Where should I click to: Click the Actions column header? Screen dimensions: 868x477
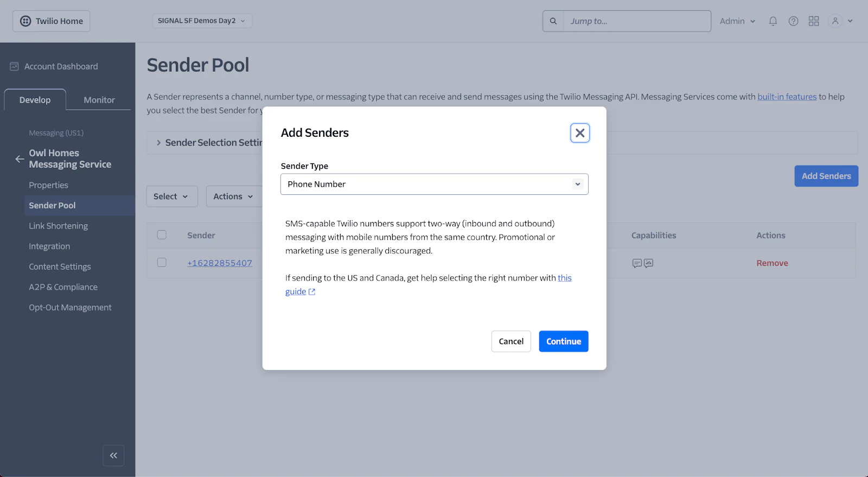point(771,236)
